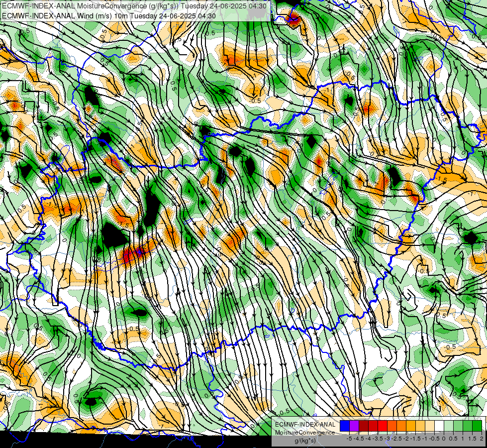Pick the green legend swatch between 0.5 and 1
The width and height of the screenshot is (487, 448).
point(458,426)
